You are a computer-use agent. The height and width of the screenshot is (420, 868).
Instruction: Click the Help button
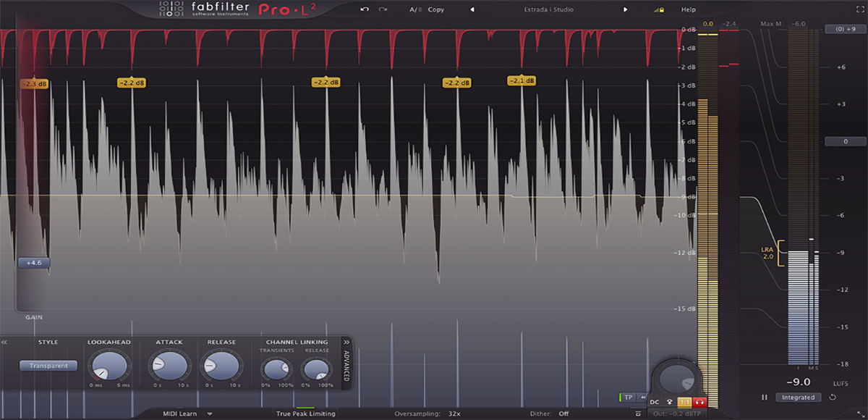[x=688, y=9]
